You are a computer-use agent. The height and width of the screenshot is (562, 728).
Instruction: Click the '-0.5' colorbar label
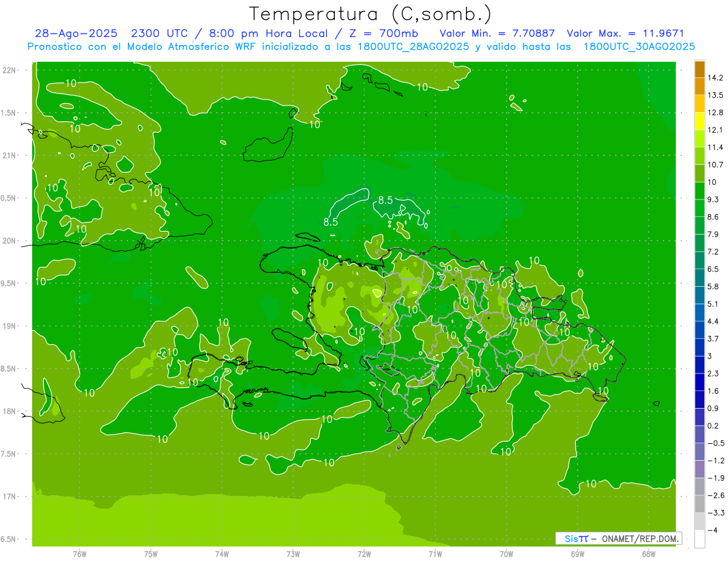715,443
